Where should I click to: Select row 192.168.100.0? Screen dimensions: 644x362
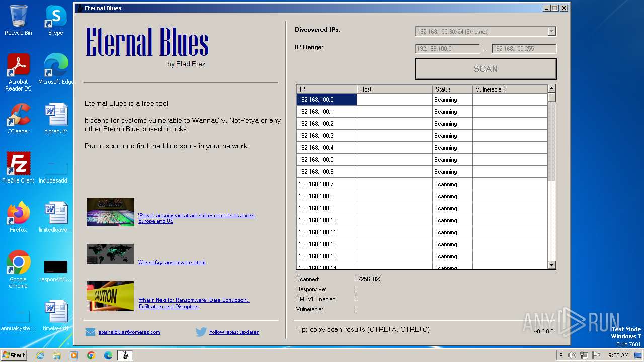[x=422, y=100]
